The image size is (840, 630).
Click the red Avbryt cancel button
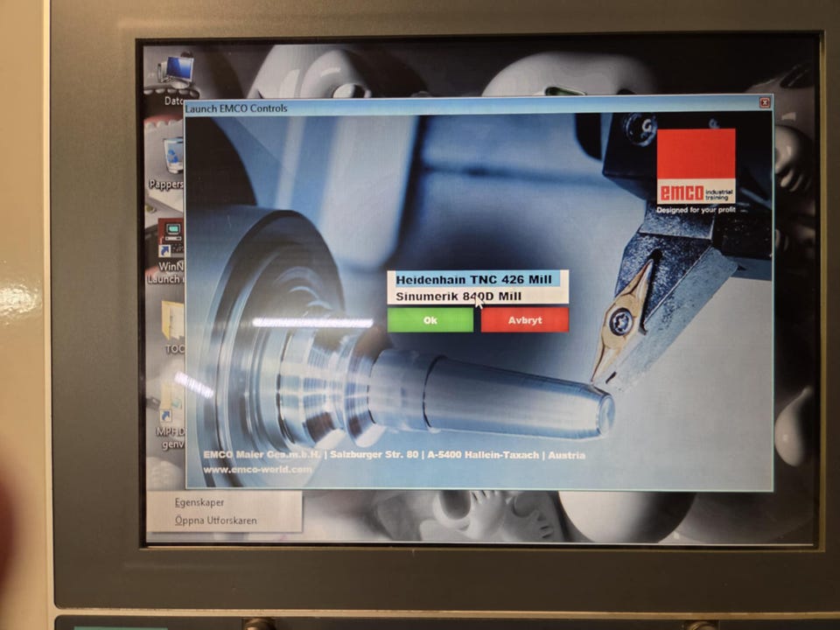(x=524, y=320)
